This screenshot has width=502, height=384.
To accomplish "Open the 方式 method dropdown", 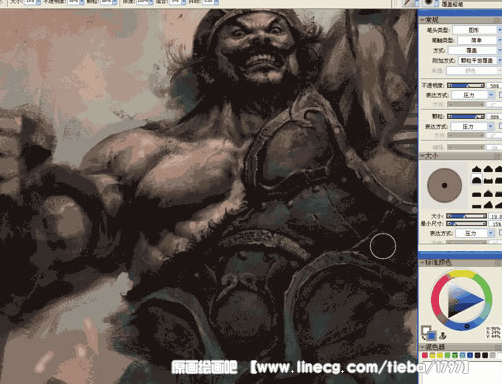I will pos(475,50).
